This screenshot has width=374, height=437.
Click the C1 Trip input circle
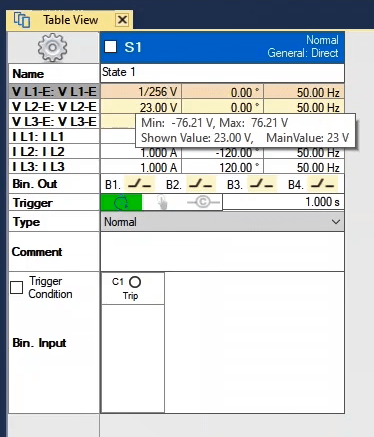point(135,282)
